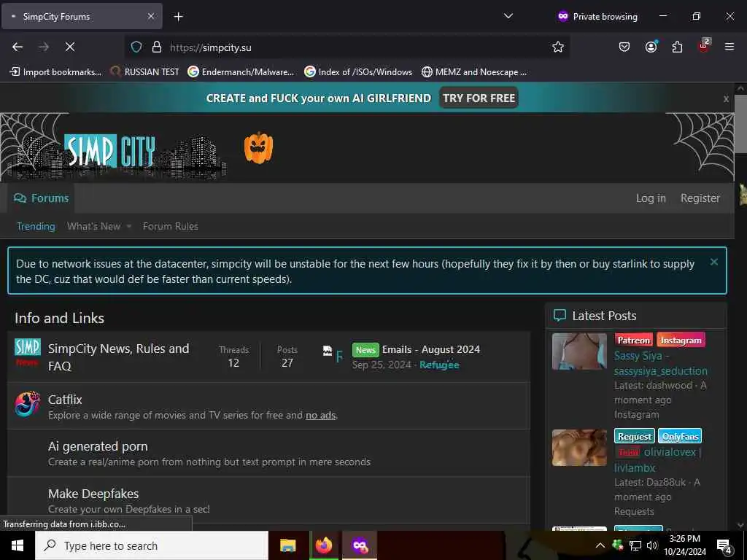Close the SimpCity Forums tab

(x=150, y=17)
